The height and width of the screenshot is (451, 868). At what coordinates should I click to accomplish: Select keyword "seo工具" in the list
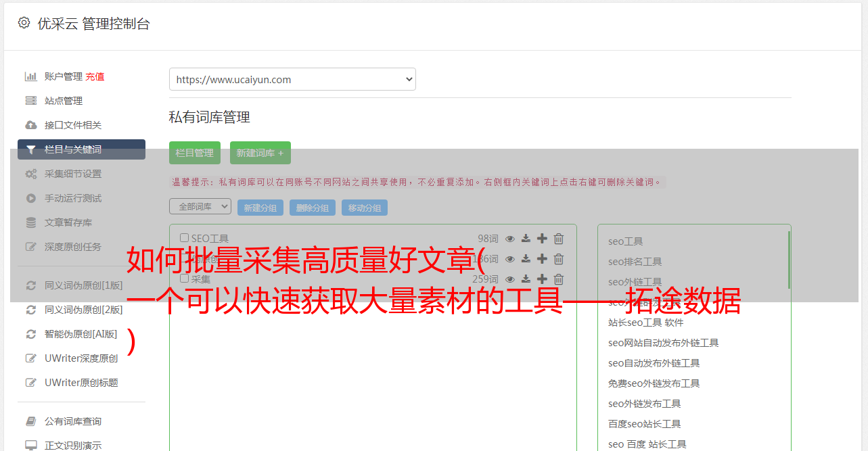coord(625,241)
